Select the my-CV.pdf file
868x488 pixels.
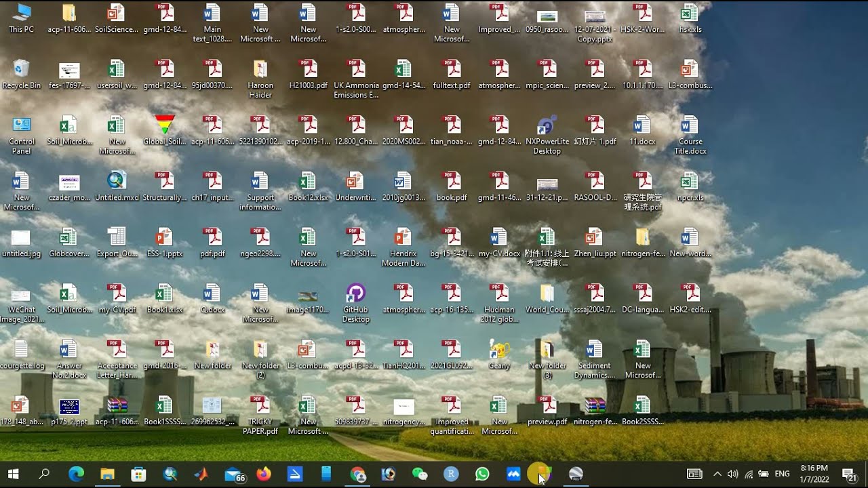(117, 299)
